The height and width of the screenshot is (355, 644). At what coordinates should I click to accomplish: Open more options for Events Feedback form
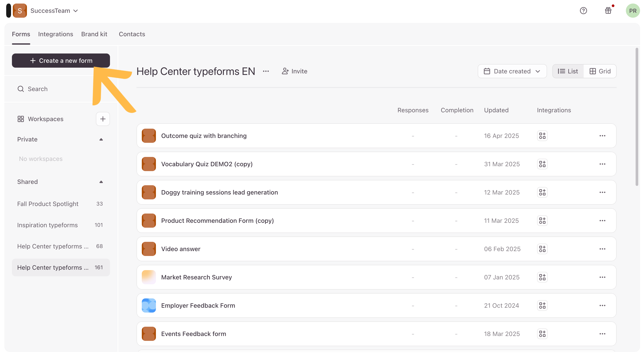(602, 334)
